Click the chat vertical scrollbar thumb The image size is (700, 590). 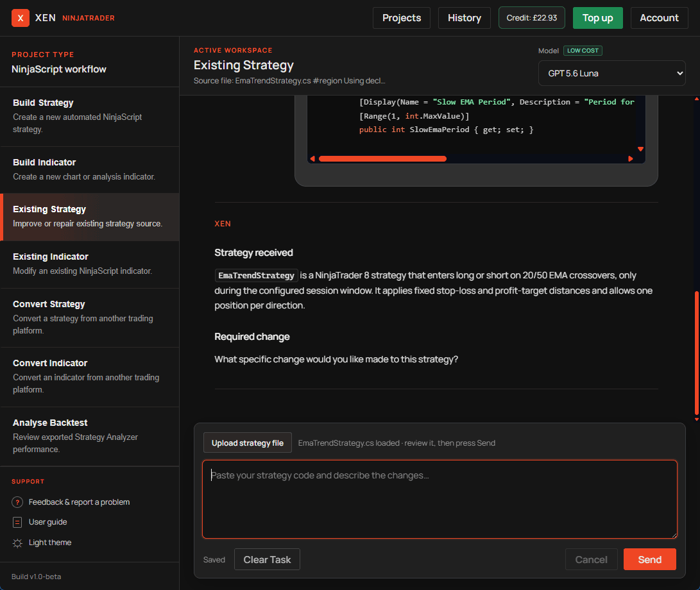point(696,353)
